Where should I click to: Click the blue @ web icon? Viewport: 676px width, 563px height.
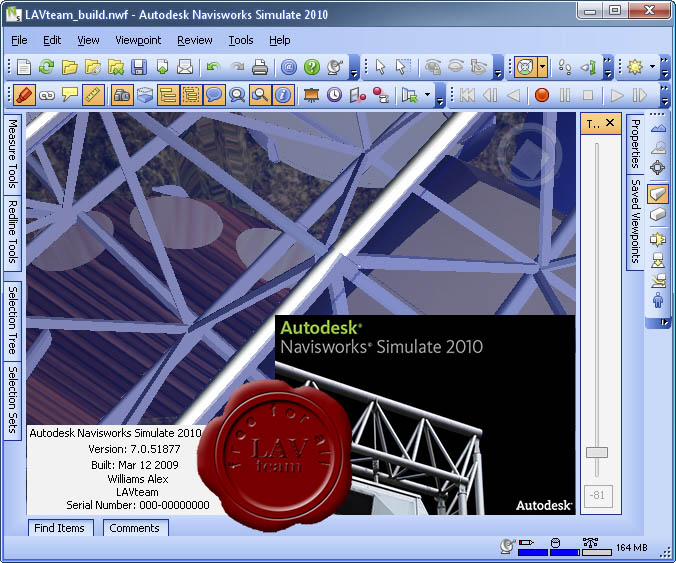(288, 67)
